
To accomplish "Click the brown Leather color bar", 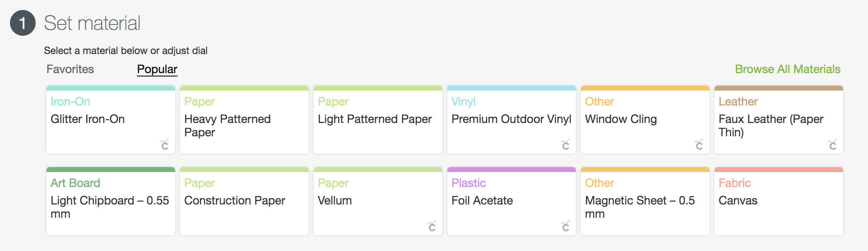I will pos(778,88).
